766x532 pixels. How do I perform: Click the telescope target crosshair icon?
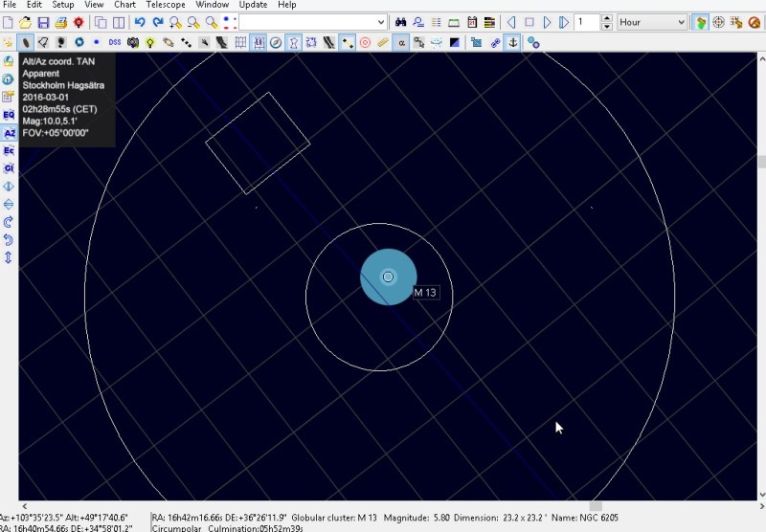pyautogui.click(x=718, y=22)
